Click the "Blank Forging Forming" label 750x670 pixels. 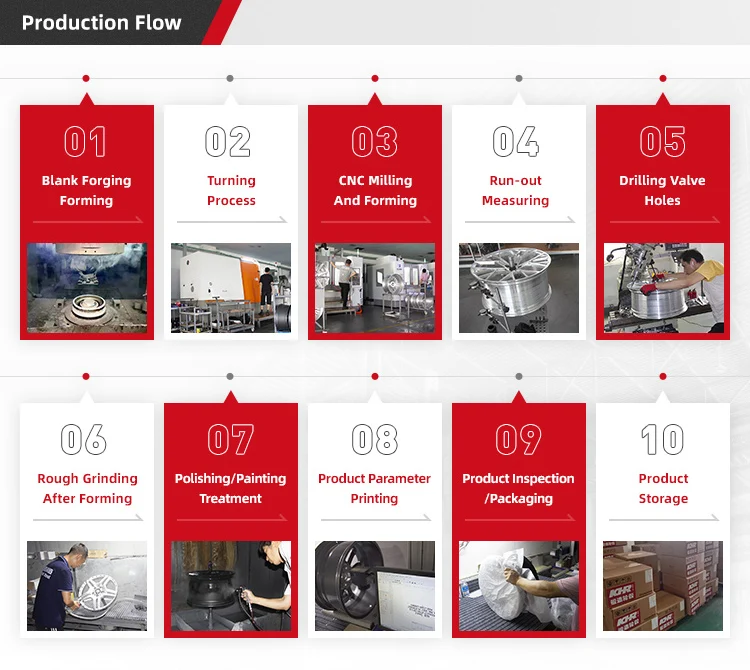pos(87,190)
